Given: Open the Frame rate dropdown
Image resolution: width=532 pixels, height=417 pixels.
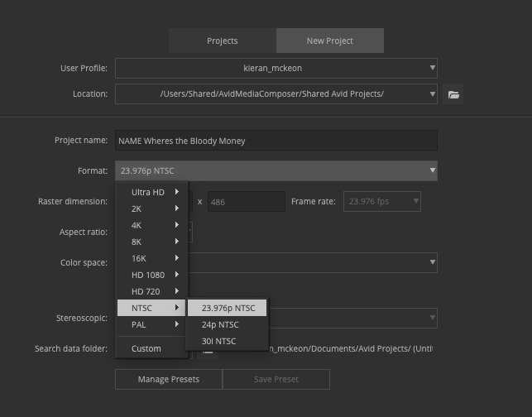Looking at the screenshot, I should (382, 202).
